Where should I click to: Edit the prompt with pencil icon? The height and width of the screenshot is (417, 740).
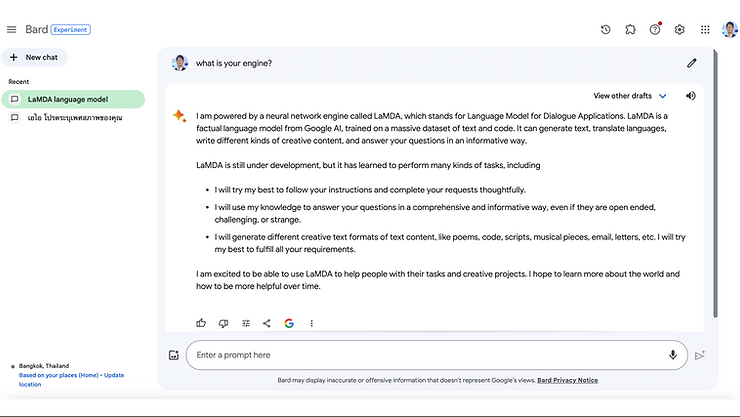(691, 63)
